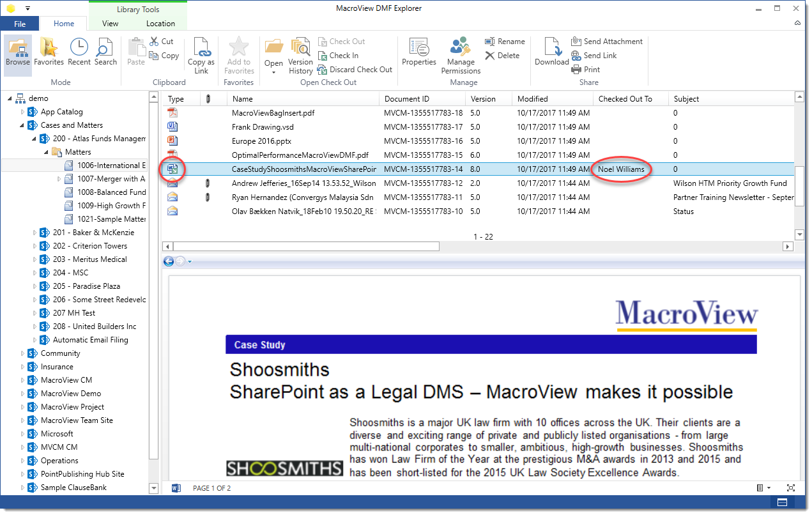Click the Word icon in preview footer

coord(176,488)
